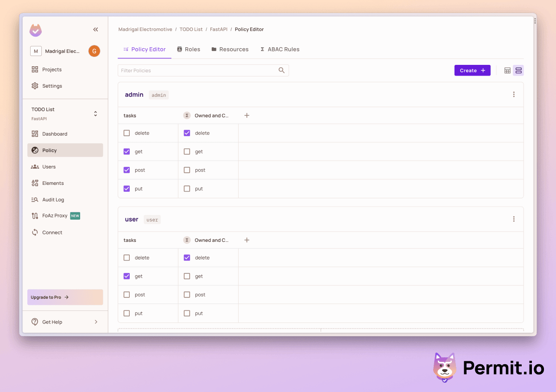The height and width of the screenshot is (392, 556).
Task: Check user tasks put permission
Action: click(127, 313)
